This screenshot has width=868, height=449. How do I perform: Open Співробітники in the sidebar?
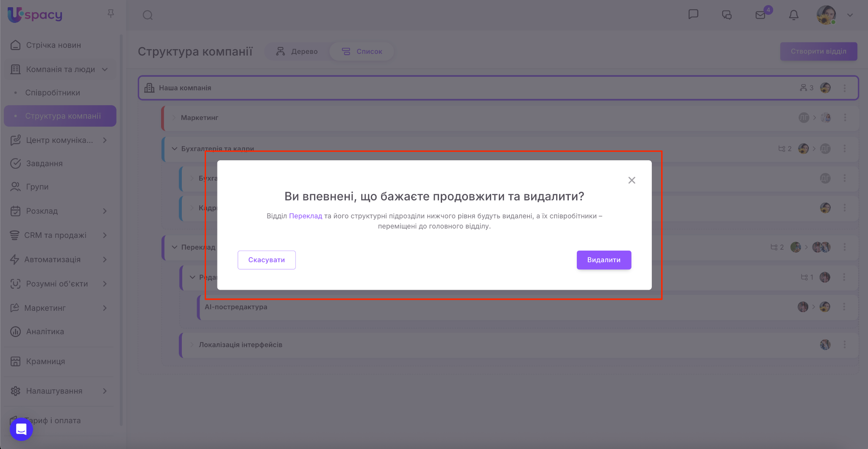point(53,92)
